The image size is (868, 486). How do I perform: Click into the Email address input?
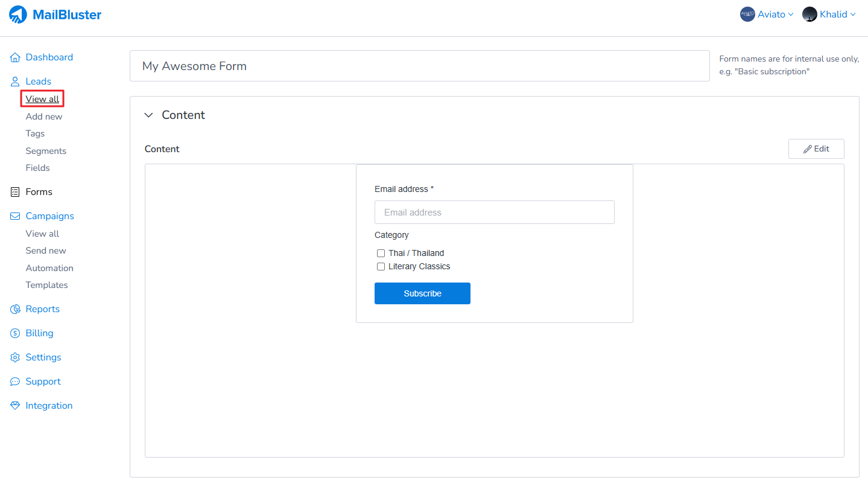tap(494, 213)
